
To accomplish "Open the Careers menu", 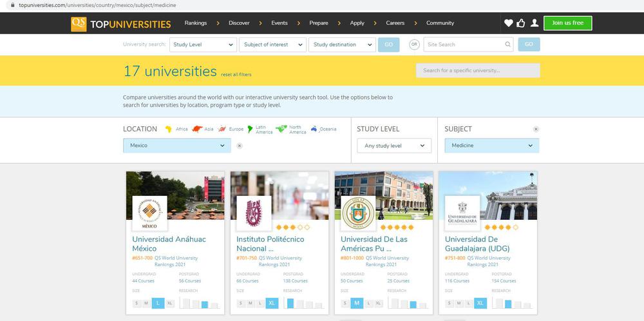I will pyautogui.click(x=395, y=23).
